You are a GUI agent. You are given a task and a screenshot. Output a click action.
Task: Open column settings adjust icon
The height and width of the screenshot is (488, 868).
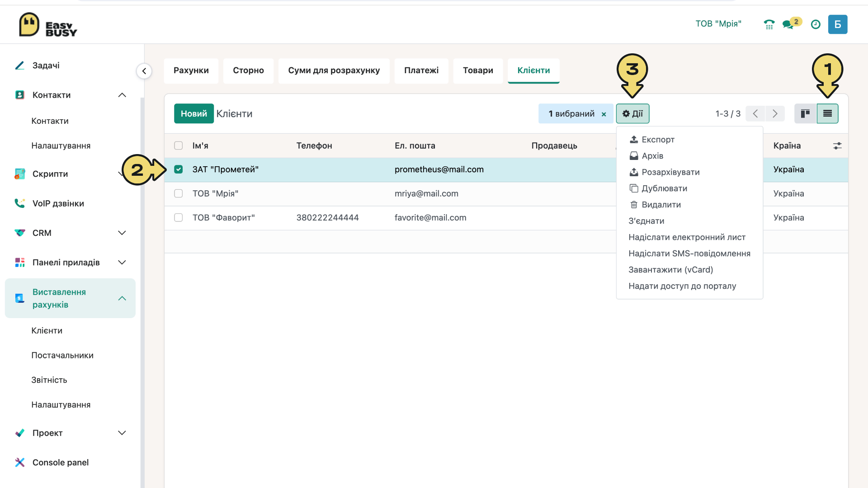(x=837, y=145)
